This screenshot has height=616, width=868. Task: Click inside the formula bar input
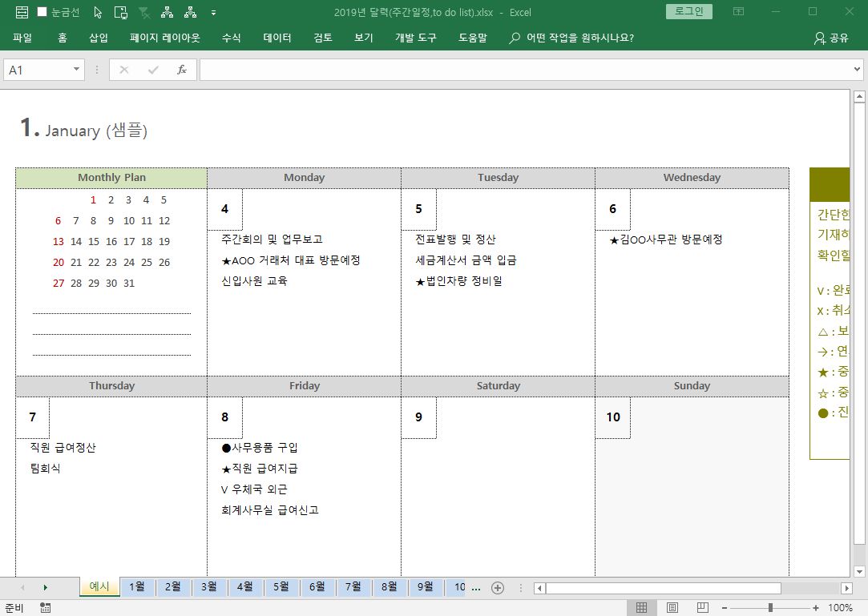coord(525,70)
